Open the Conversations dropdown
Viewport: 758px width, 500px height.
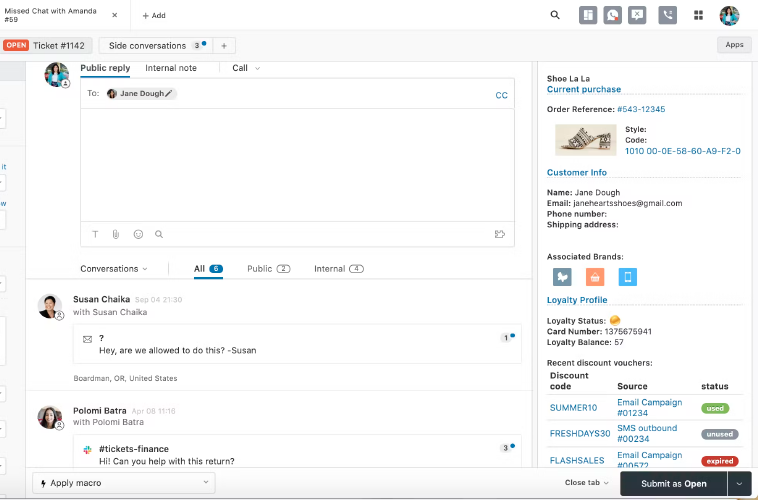pyautogui.click(x=113, y=269)
